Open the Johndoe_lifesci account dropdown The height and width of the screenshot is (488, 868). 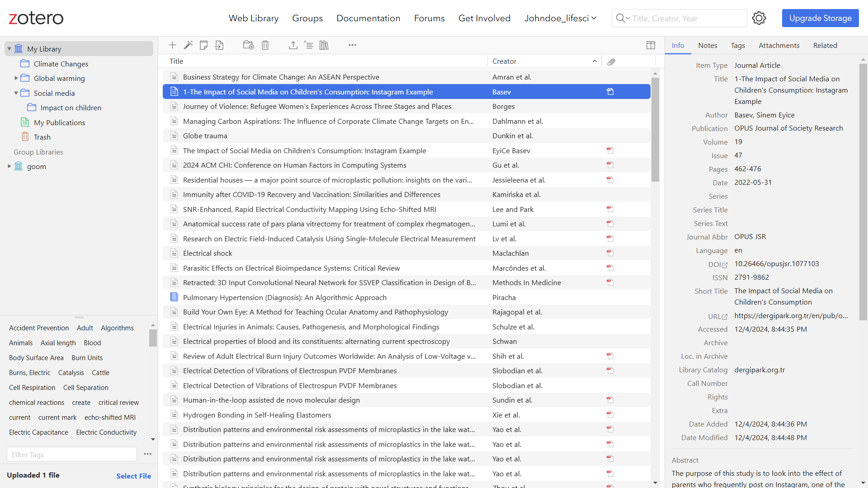point(560,18)
